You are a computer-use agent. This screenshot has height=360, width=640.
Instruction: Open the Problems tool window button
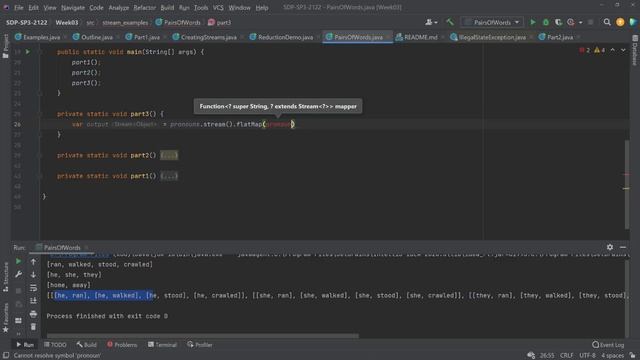[122, 345]
